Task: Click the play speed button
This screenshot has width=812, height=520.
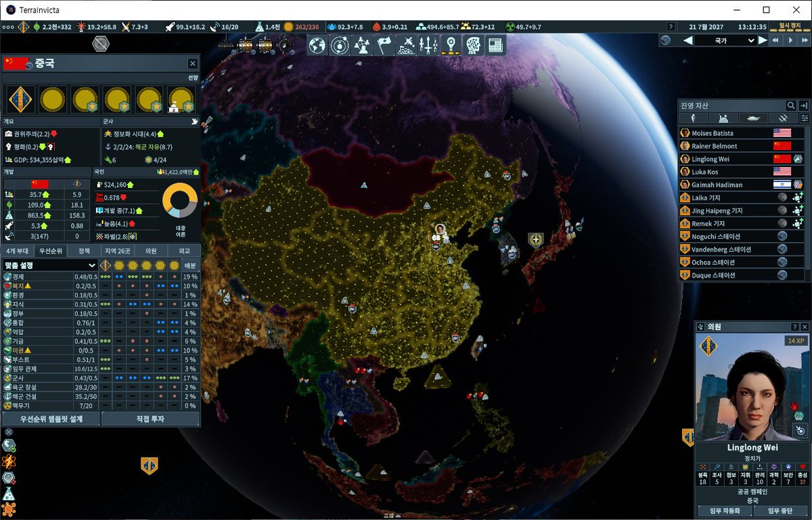Action: (789, 40)
